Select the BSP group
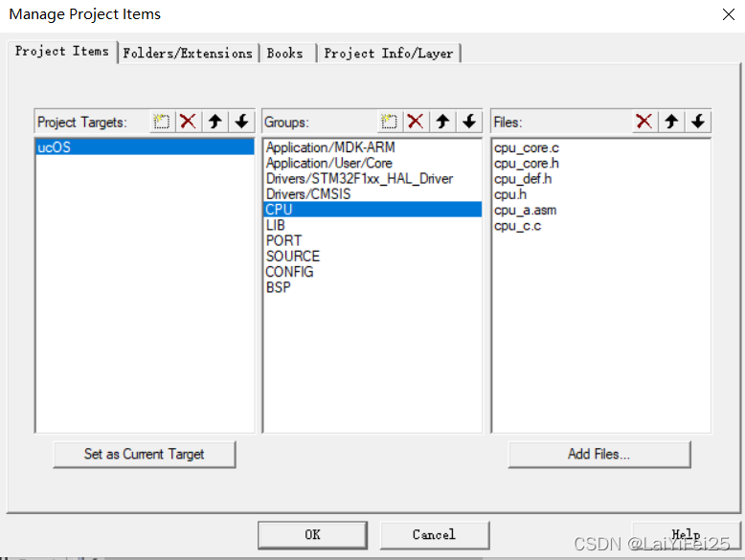 (372, 287)
